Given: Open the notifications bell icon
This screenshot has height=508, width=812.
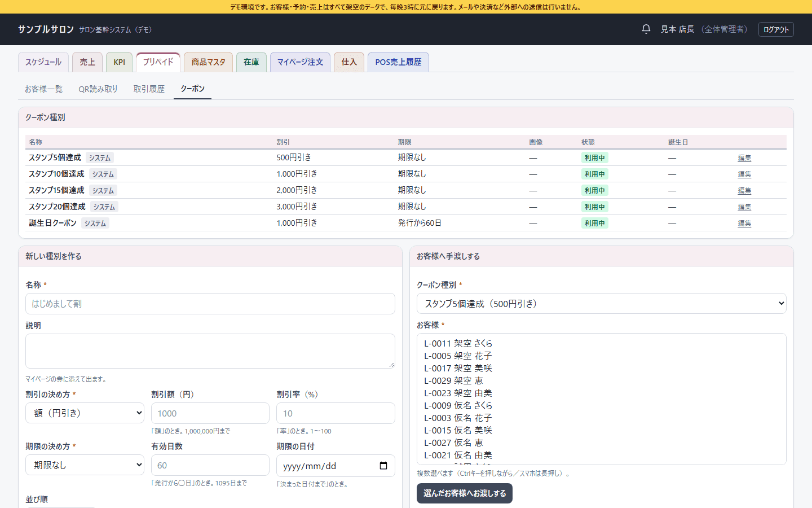Looking at the screenshot, I should pyautogui.click(x=646, y=29).
